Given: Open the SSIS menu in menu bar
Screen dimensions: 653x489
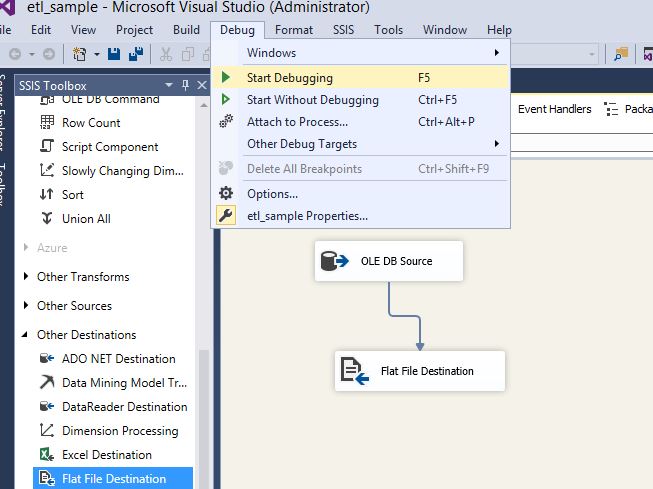Looking at the screenshot, I should [x=343, y=30].
